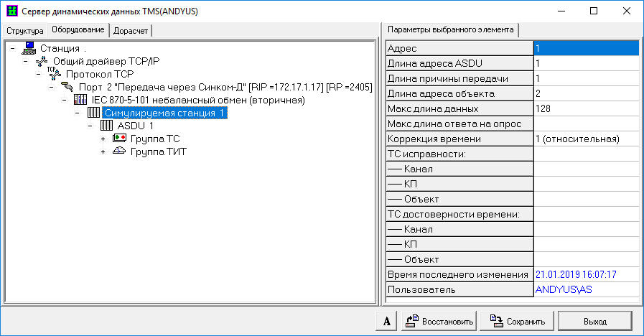Screen dimensions: 644x336
Task: Click the IEC 870-5-101 node icon
Action: click(x=80, y=100)
